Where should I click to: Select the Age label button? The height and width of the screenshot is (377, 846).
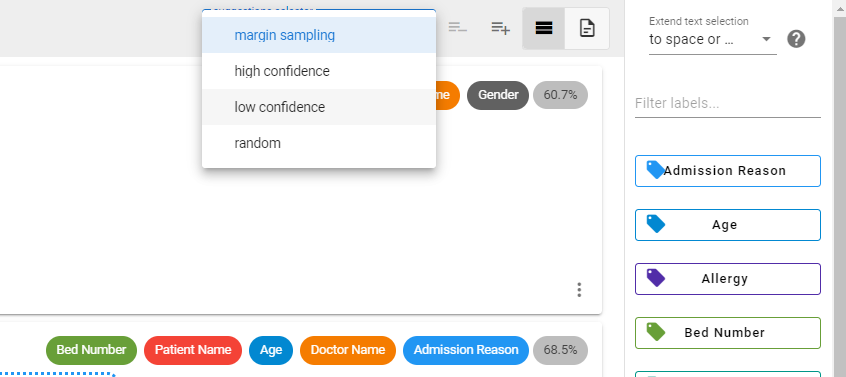(728, 225)
